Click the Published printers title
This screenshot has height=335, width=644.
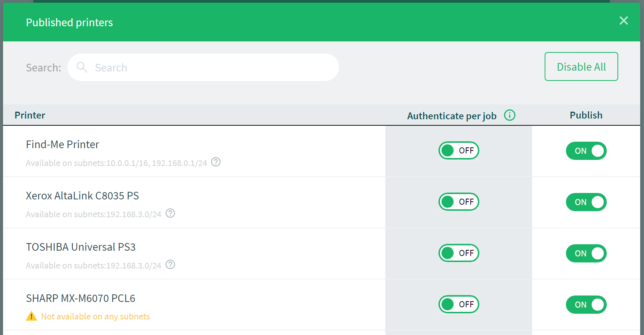click(69, 22)
